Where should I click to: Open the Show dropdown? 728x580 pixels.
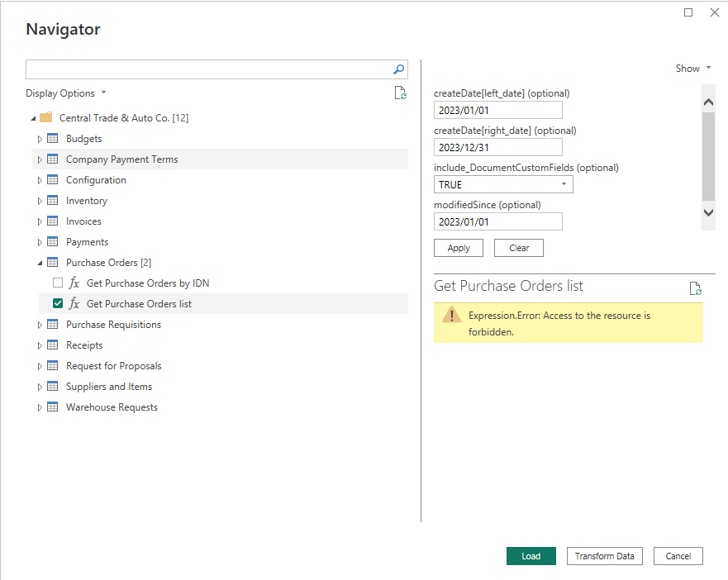click(693, 68)
